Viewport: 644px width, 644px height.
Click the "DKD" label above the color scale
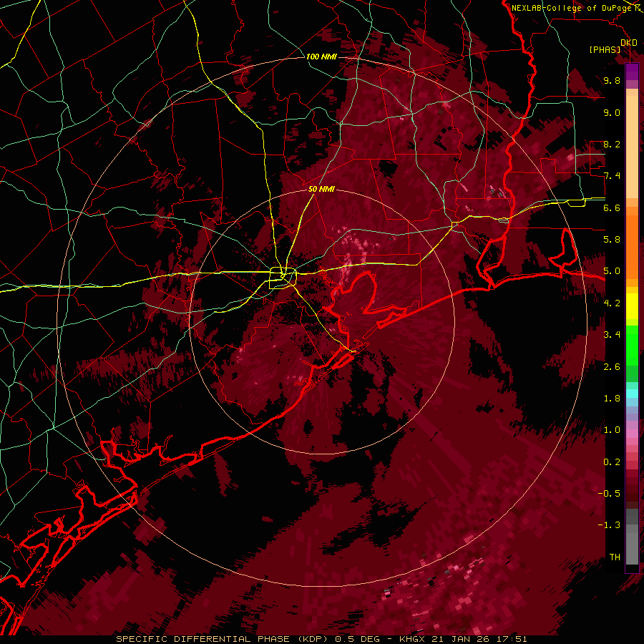(629, 43)
